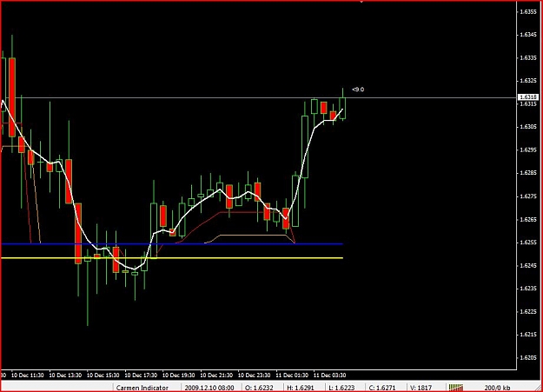
Task: Click the 1.6245 price scale label
Action: [529, 265]
